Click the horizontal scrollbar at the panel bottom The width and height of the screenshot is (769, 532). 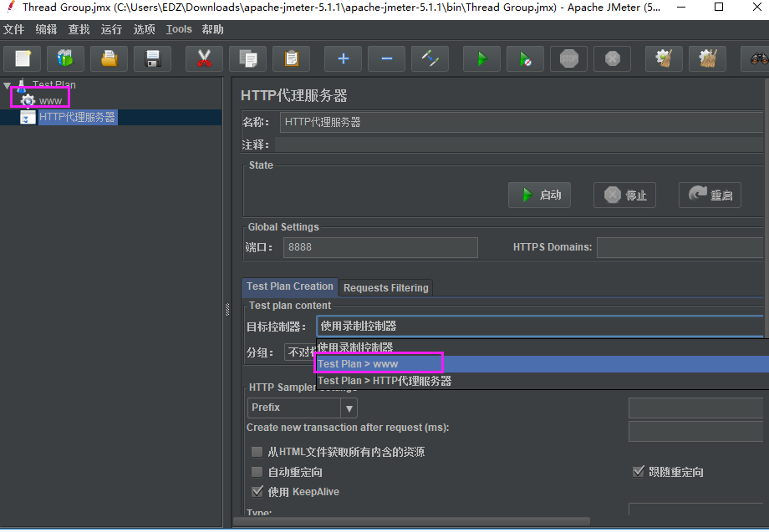tap(411, 521)
